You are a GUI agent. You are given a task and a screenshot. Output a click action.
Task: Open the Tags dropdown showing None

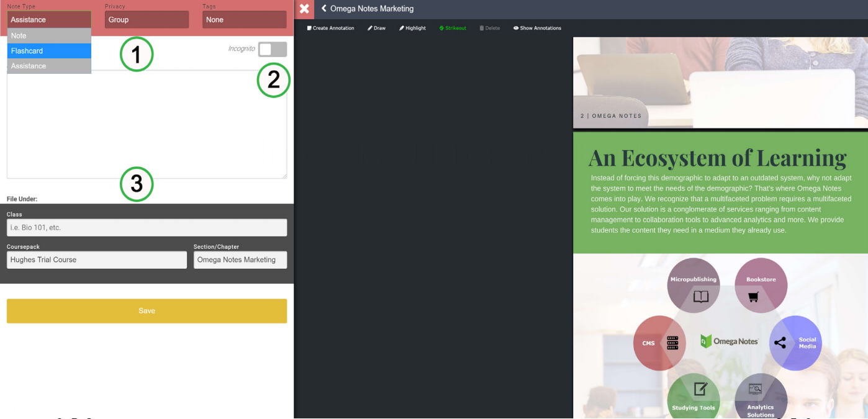click(244, 20)
